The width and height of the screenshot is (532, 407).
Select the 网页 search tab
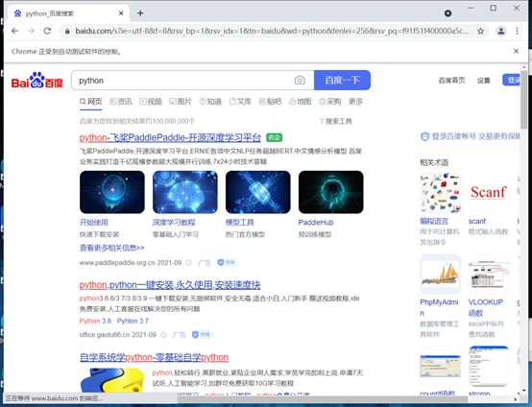[x=91, y=102]
